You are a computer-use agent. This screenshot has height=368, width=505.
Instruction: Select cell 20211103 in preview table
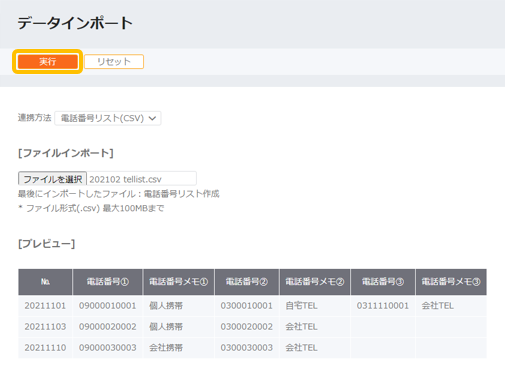coord(45,327)
